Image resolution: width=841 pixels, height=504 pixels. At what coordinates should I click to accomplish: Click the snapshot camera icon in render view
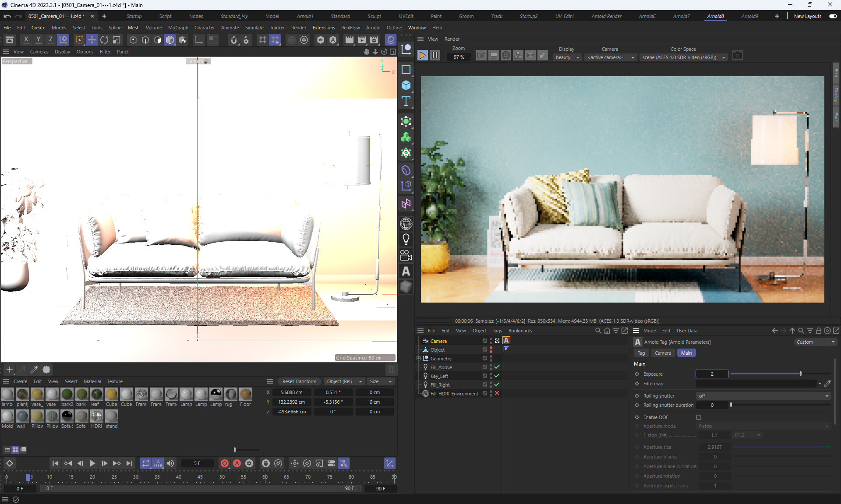[738, 56]
